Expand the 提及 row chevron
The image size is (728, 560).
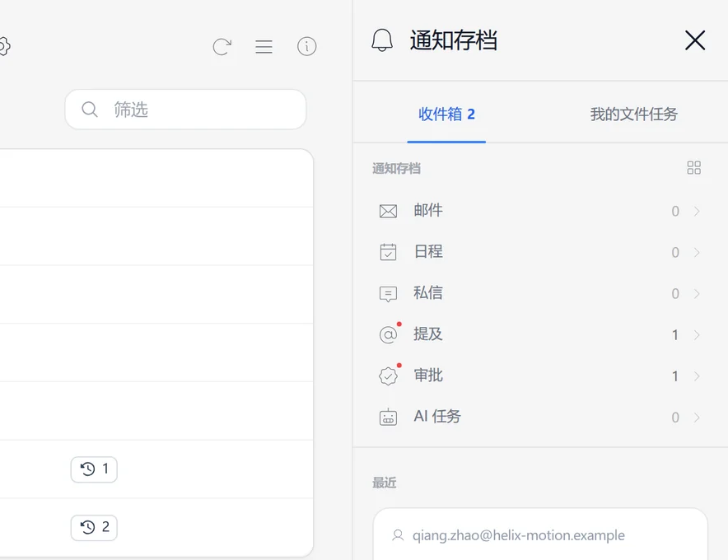[x=697, y=335]
